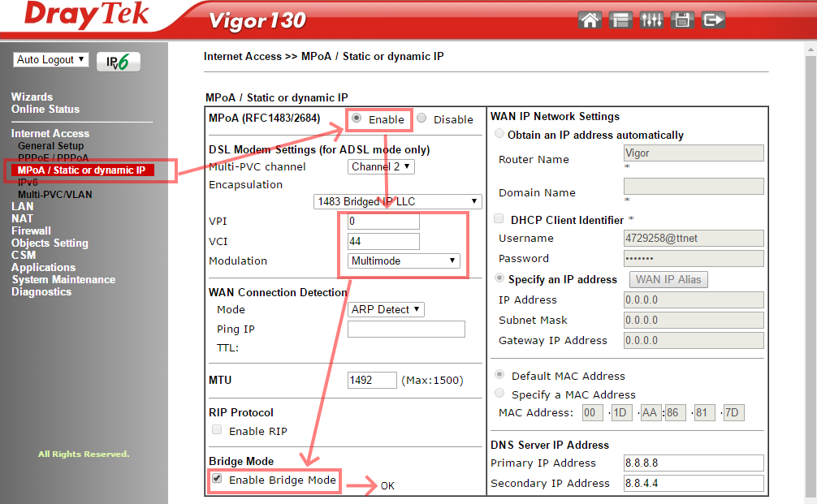Open the Modulation Multimode dropdown
Image resolution: width=817 pixels, height=504 pixels.
(x=403, y=261)
